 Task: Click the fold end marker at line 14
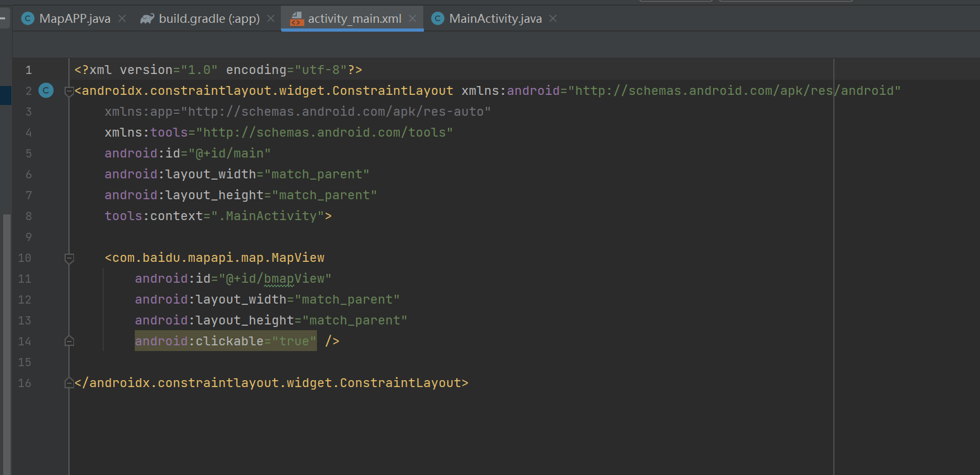(x=69, y=341)
